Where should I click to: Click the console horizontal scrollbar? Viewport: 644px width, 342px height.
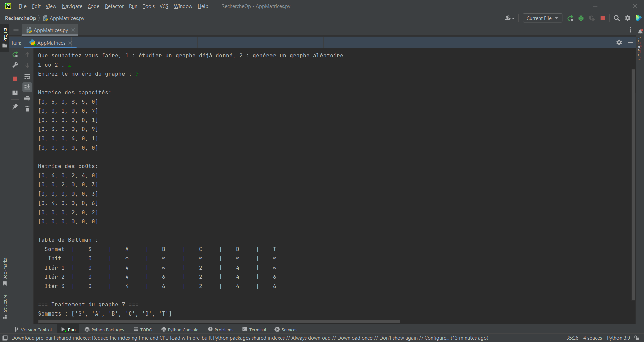point(219,321)
